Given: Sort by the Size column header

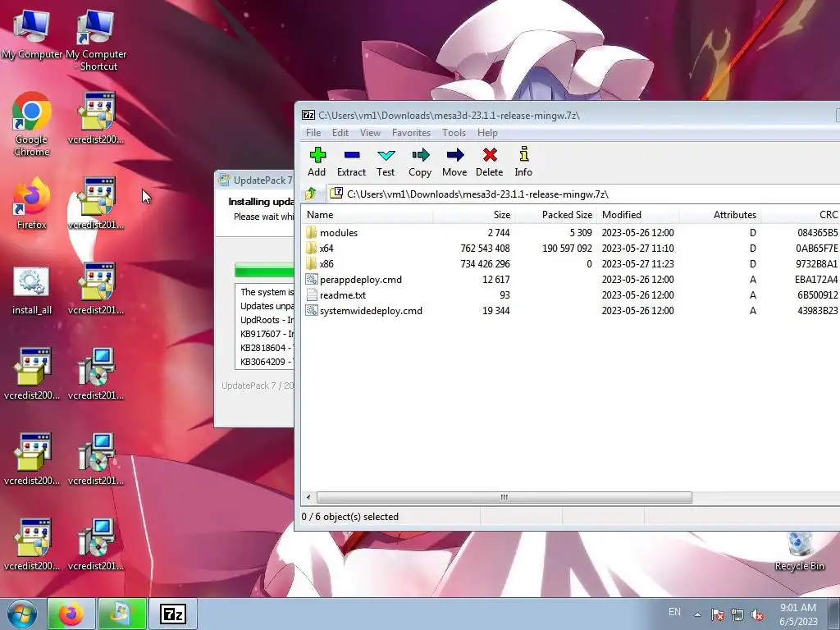Looking at the screenshot, I should click(473, 215).
